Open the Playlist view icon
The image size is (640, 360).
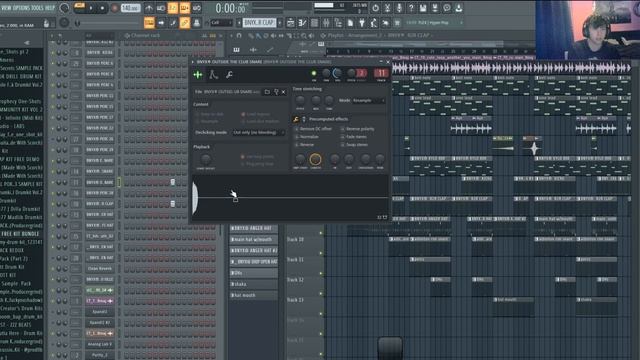click(291, 23)
